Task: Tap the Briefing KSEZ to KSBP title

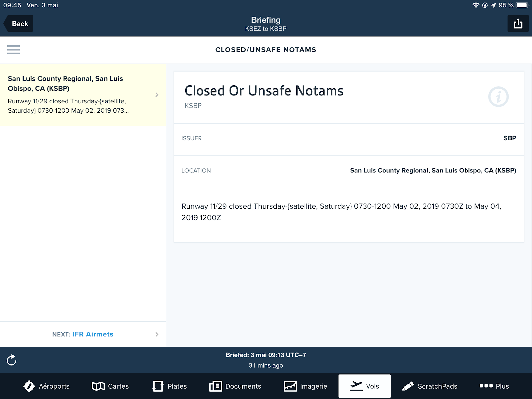Action: pos(266,24)
